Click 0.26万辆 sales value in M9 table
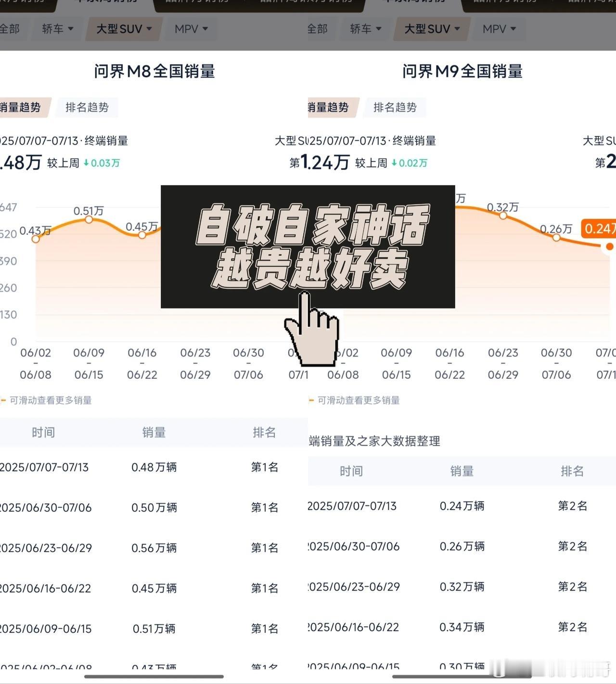This screenshot has width=616, height=684. click(x=462, y=546)
